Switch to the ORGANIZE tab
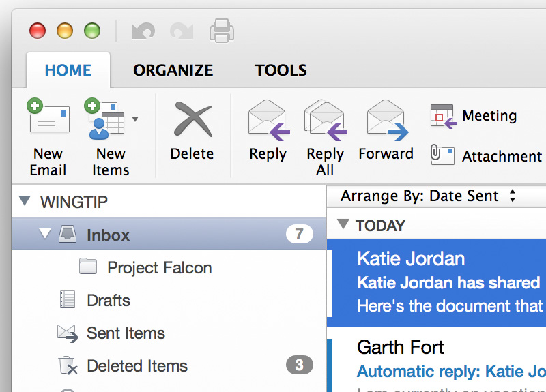 pyautogui.click(x=173, y=70)
